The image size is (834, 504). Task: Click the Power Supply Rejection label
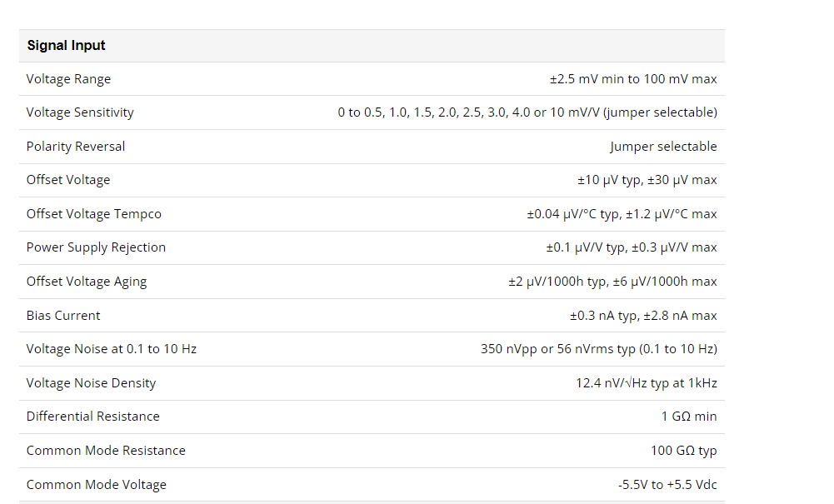point(96,247)
